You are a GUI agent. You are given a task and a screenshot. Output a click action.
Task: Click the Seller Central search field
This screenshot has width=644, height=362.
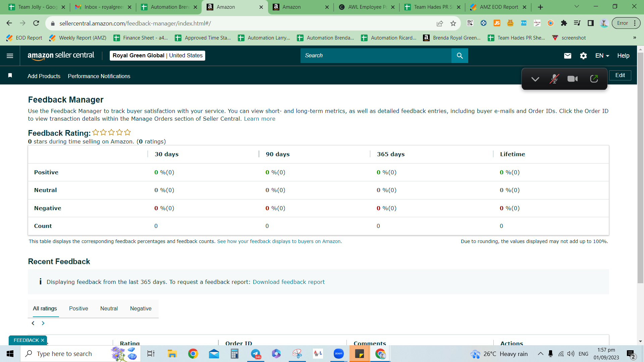point(376,56)
